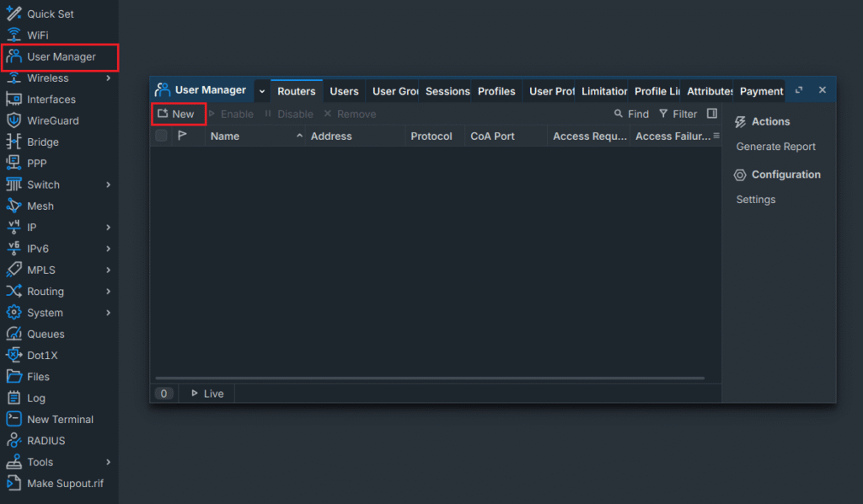Sort by the Name column header
The image size is (863, 504).
pyautogui.click(x=255, y=136)
